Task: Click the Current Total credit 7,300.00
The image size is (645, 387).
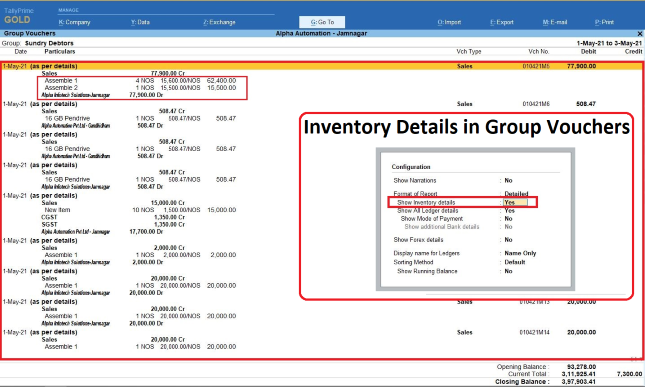Action: (629, 374)
